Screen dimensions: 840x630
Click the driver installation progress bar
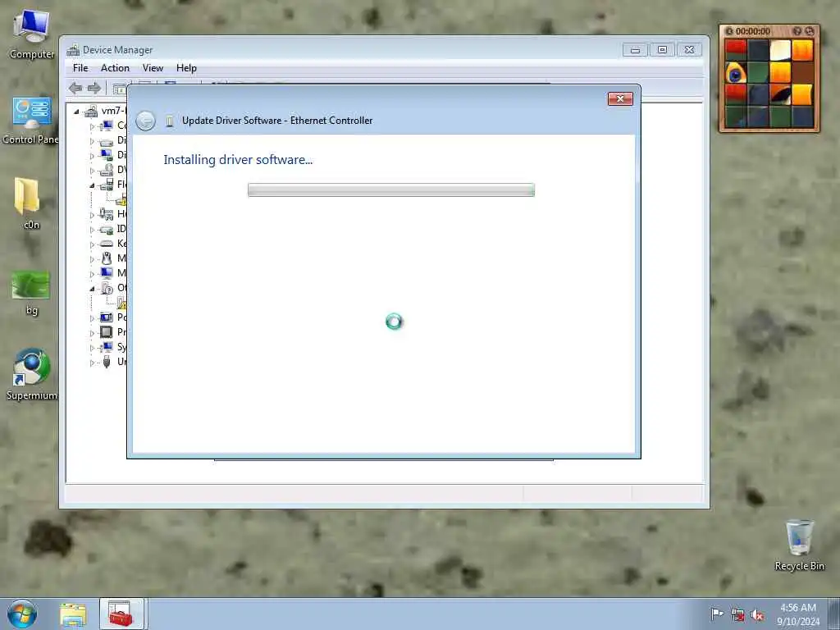point(391,189)
